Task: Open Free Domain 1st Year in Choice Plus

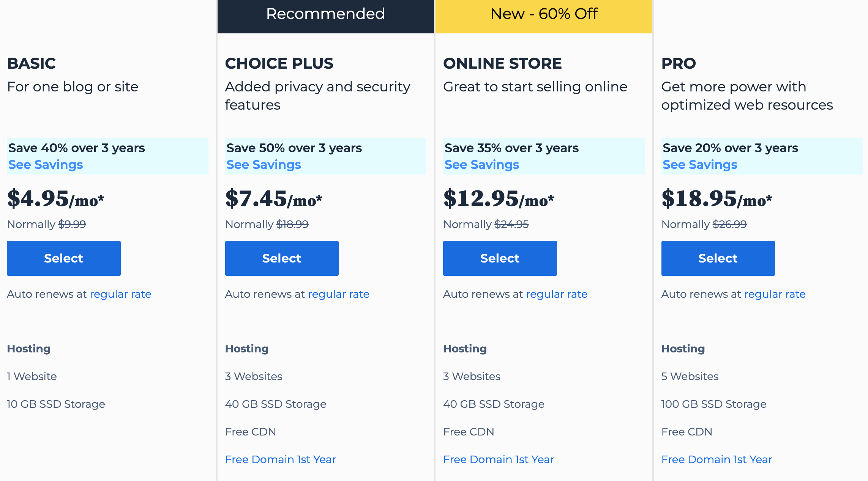Action: pyautogui.click(x=281, y=460)
